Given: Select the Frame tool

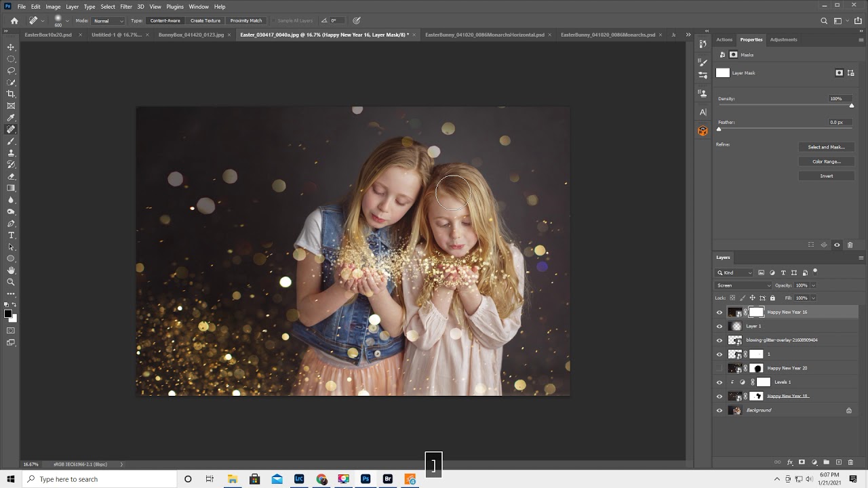Looking at the screenshot, I should (x=11, y=106).
